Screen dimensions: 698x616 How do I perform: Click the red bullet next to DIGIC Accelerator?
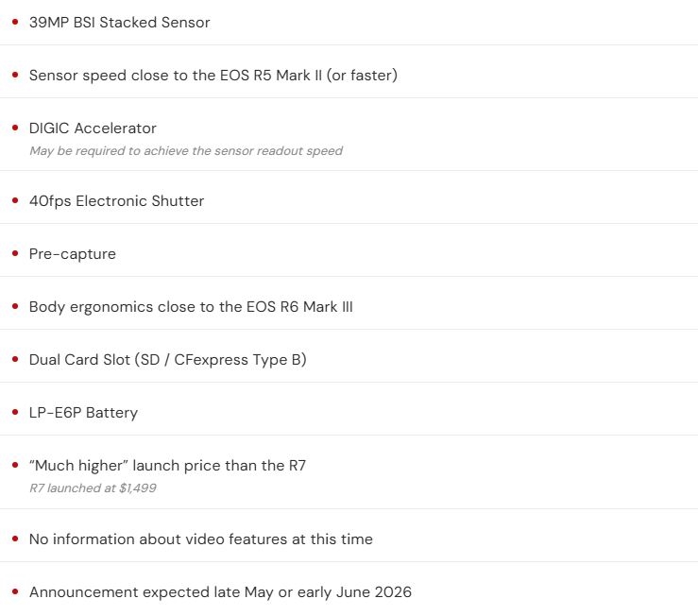click(14, 128)
